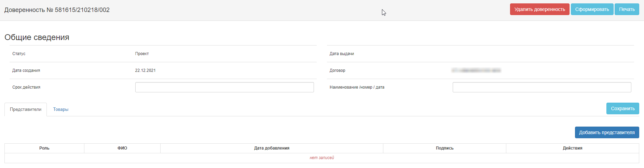Click the Проект status value
644x168 pixels.
(x=142, y=54)
